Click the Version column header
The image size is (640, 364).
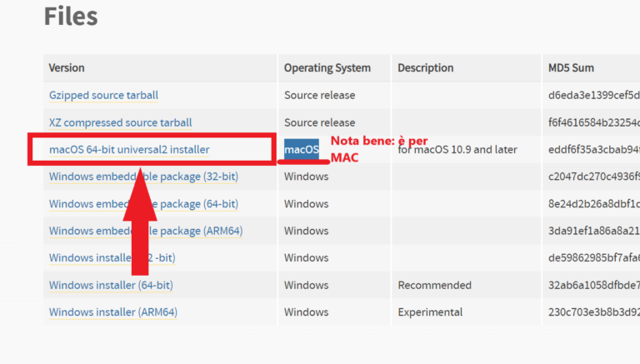coord(67,67)
